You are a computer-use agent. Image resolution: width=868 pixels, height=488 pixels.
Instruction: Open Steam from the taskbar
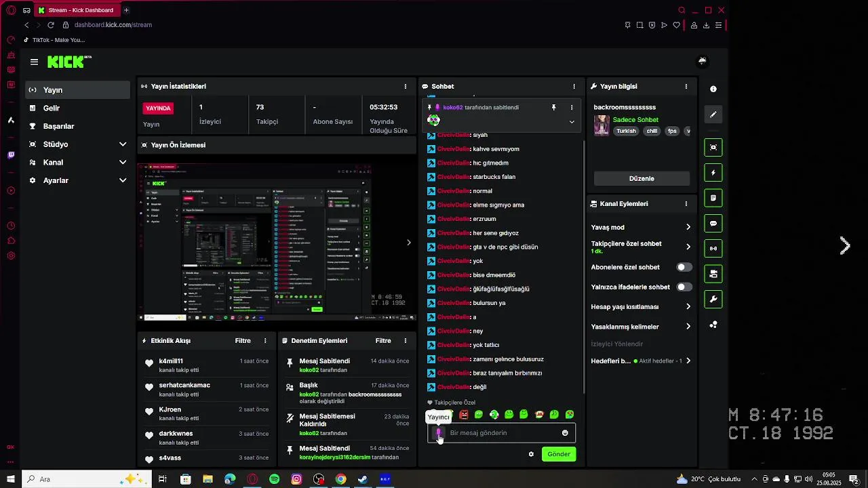click(x=363, y=479)
